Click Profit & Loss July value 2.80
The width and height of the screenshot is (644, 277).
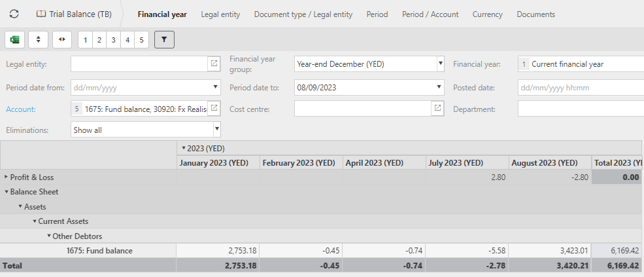coord(467,177)
